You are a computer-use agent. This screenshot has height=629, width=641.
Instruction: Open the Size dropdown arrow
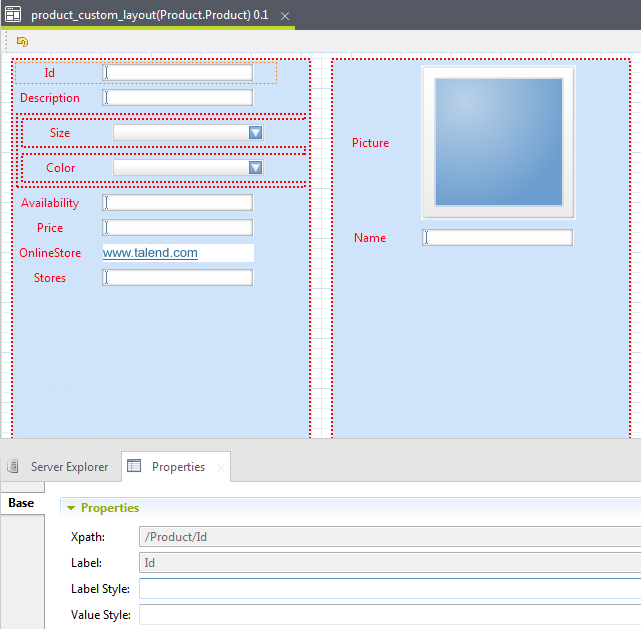pyautogui.click(x=255, y=133)
